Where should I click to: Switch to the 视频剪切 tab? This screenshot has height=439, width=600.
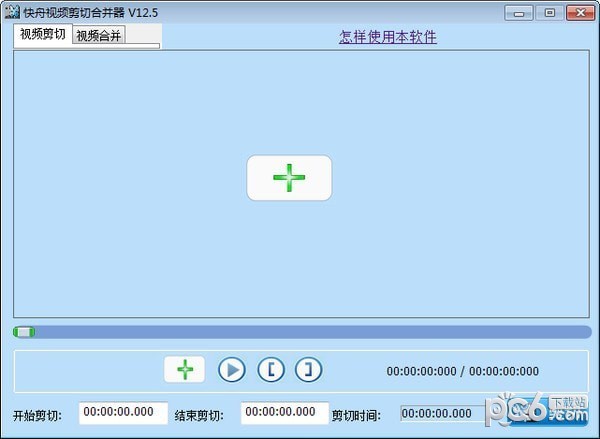click(42, 34)
